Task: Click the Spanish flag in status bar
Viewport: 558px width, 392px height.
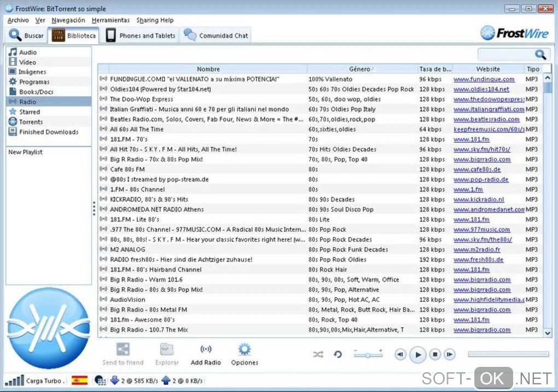Action: [x=79, y=381]
